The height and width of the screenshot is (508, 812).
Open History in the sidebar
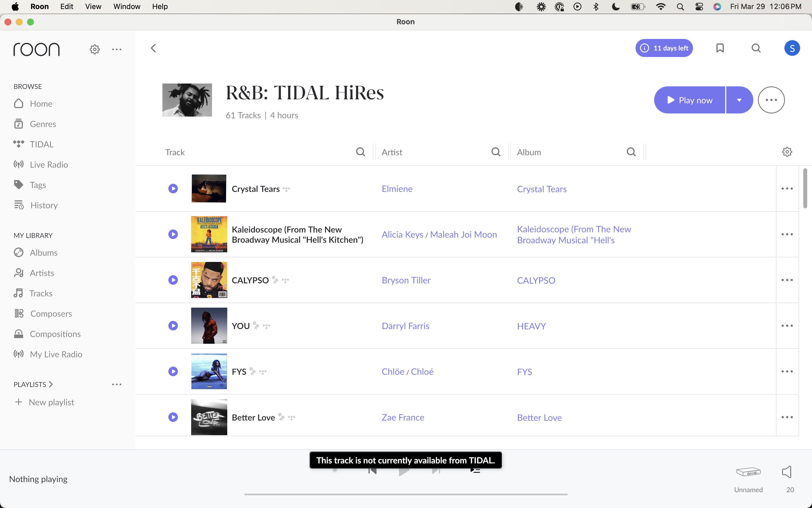36,205
